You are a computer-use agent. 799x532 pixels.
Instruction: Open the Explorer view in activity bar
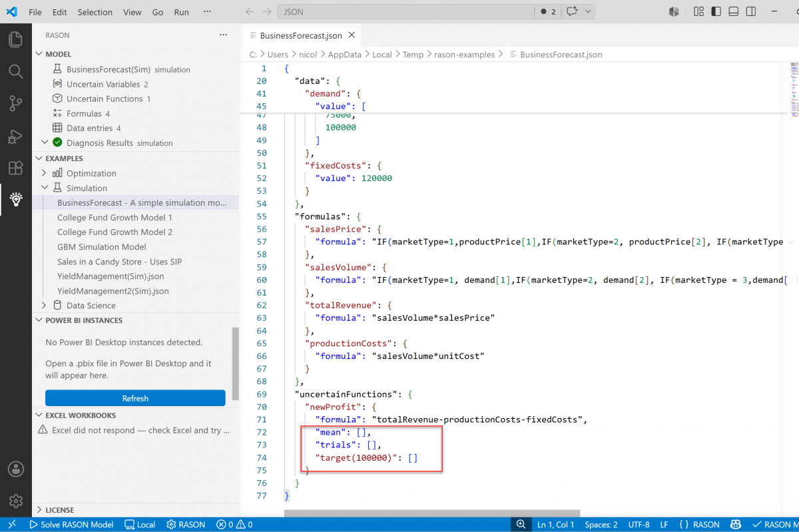pos(15,39)
